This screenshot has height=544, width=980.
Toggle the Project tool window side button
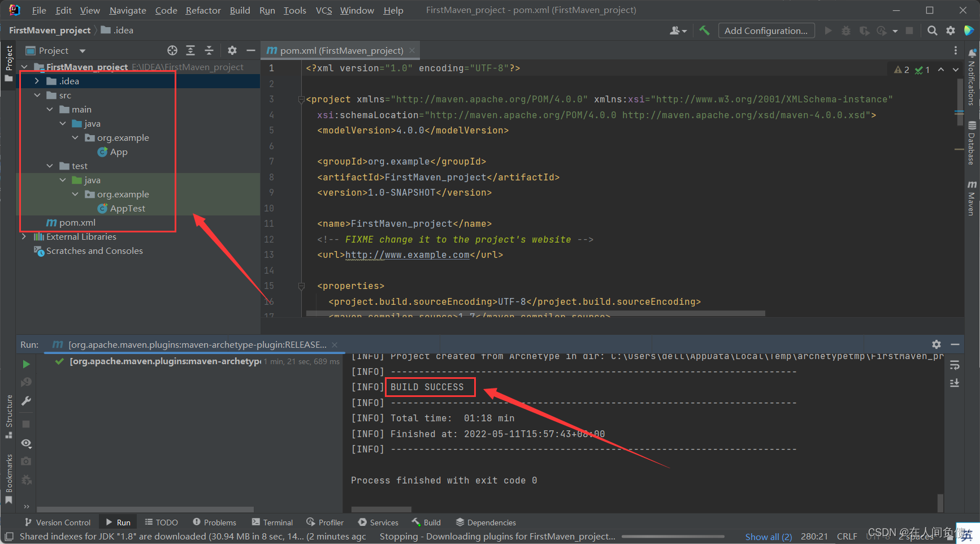[9, 63]
